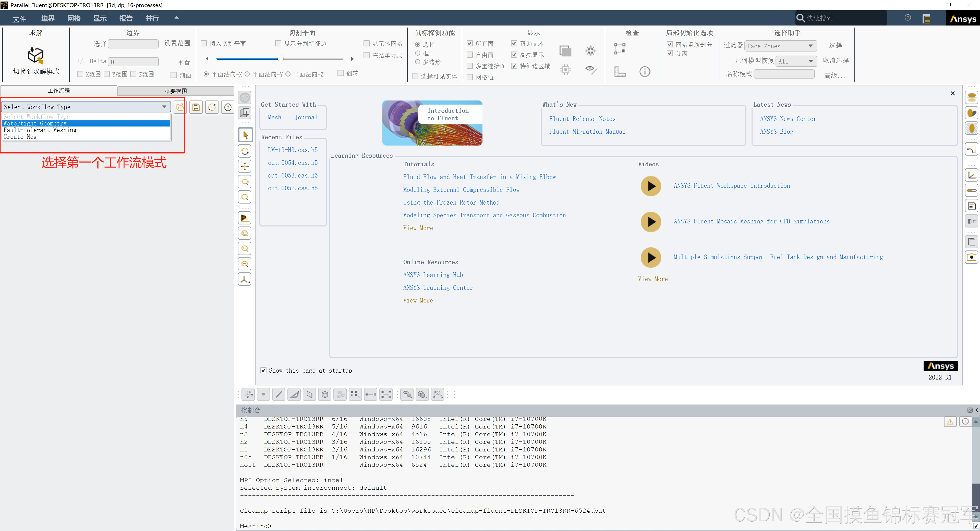Click the reset workflow icon
The width and height of the screenshot is (980, 531).
click(x=212, y=107)
